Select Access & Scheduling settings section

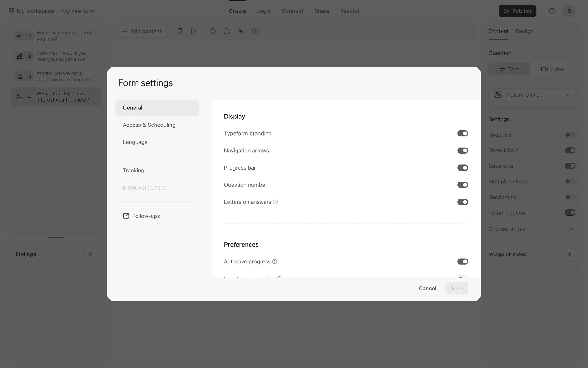pos(149,125)
